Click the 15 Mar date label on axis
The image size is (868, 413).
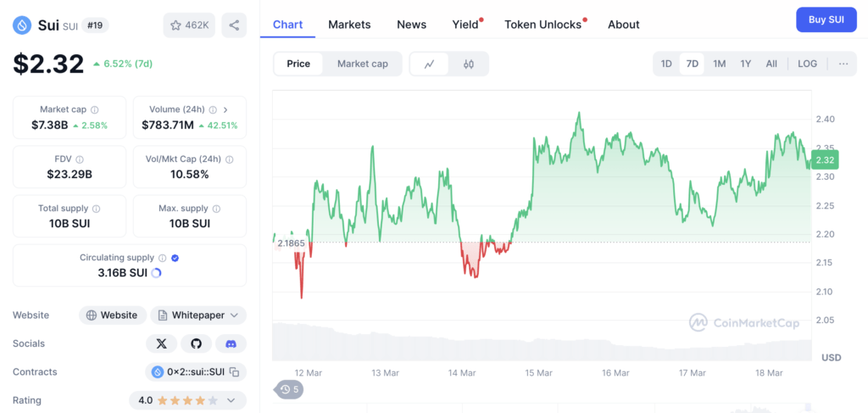538,373
